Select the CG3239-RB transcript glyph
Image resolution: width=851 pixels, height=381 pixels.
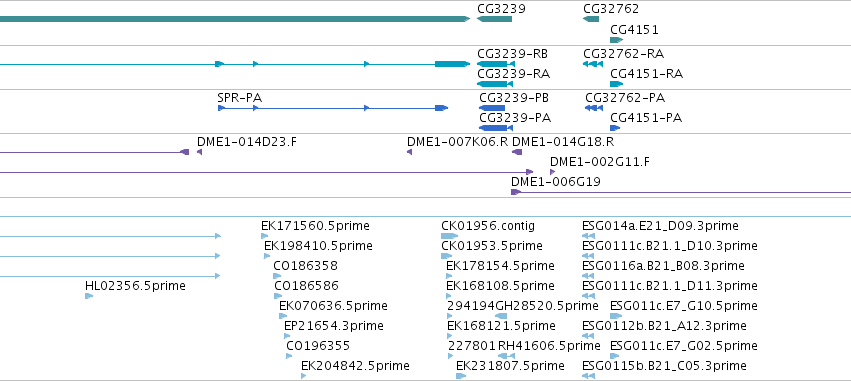pos(496,64)
